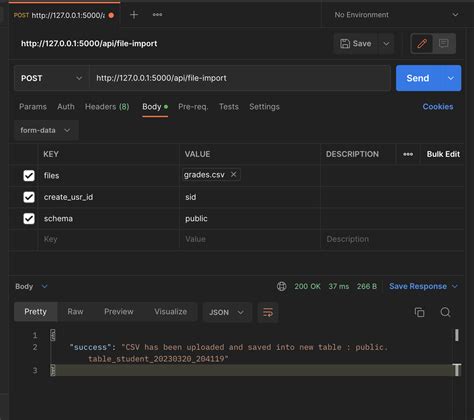Switch to the Params tab

coord(33,107)
